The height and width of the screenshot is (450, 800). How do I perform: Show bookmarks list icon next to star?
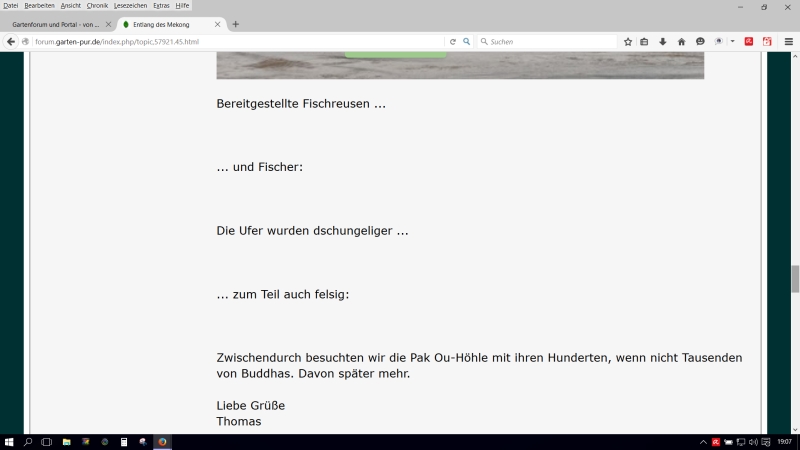click(x=645, y=42)
